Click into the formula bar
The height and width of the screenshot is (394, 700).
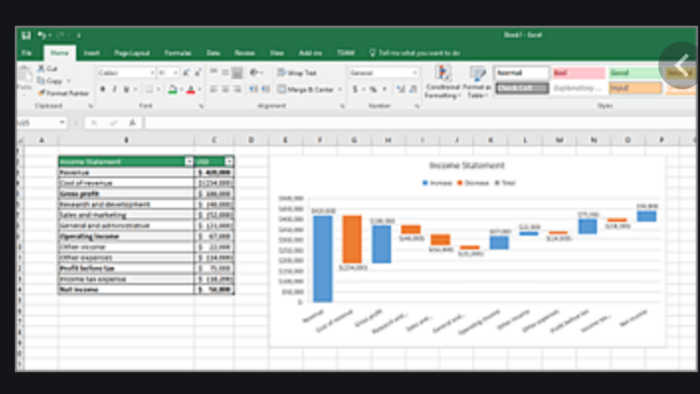point(420,123)
